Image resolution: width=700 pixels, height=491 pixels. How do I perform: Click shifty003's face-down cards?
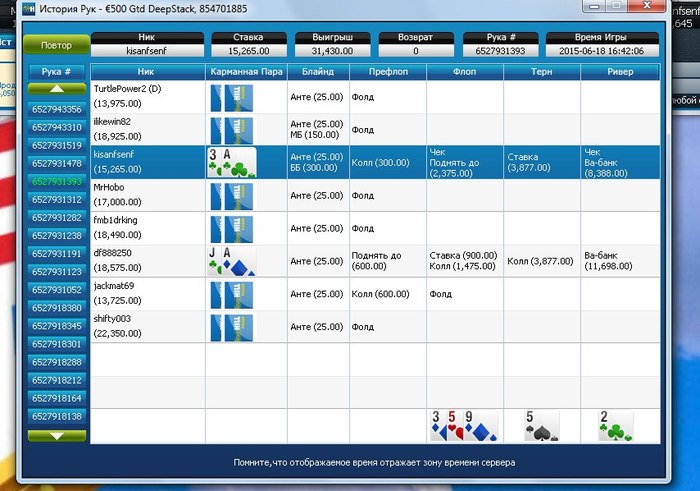point(232,328)
